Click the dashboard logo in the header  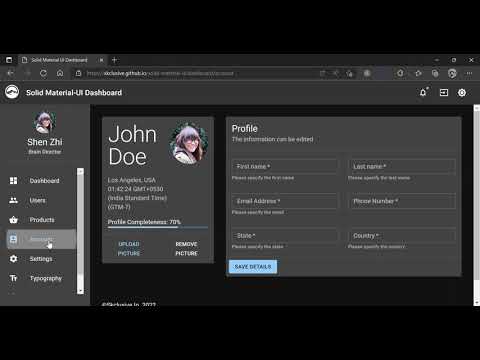(x=12, y=92)
